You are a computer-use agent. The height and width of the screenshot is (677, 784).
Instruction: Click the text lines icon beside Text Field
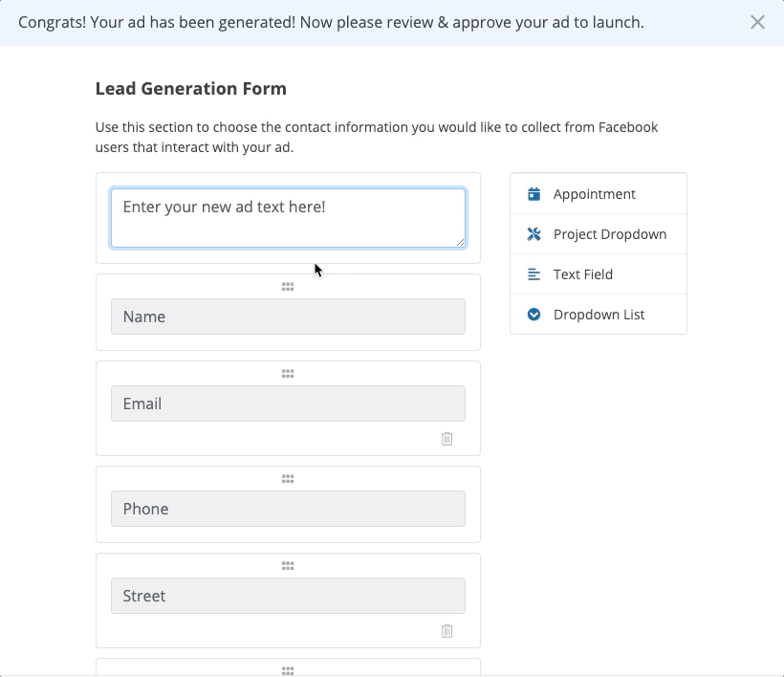pos(534,274)
